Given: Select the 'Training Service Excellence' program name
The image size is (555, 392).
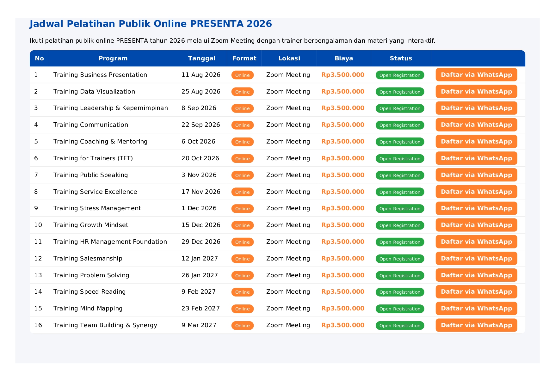Looking at the screenshot, I should click(95, 192).
